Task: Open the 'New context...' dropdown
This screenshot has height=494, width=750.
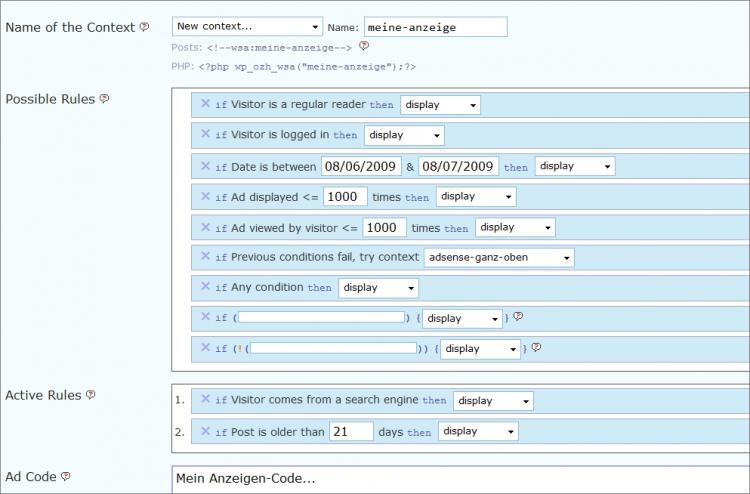Action: 247,27
